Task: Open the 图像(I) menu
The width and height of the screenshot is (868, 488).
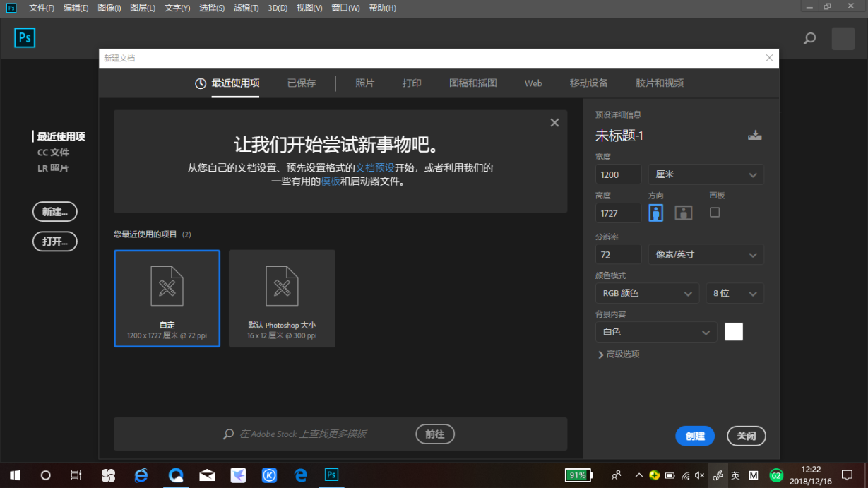Action: click(109, 8)
